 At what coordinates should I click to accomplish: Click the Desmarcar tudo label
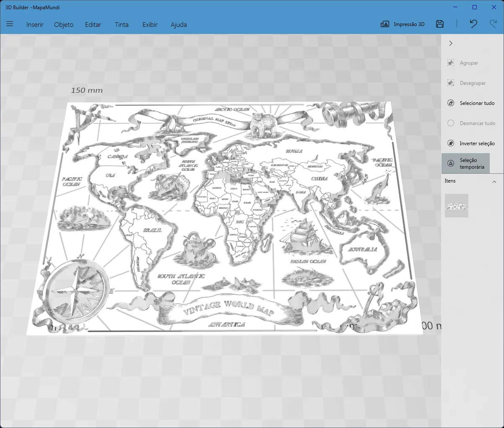(x=478, y=123)
